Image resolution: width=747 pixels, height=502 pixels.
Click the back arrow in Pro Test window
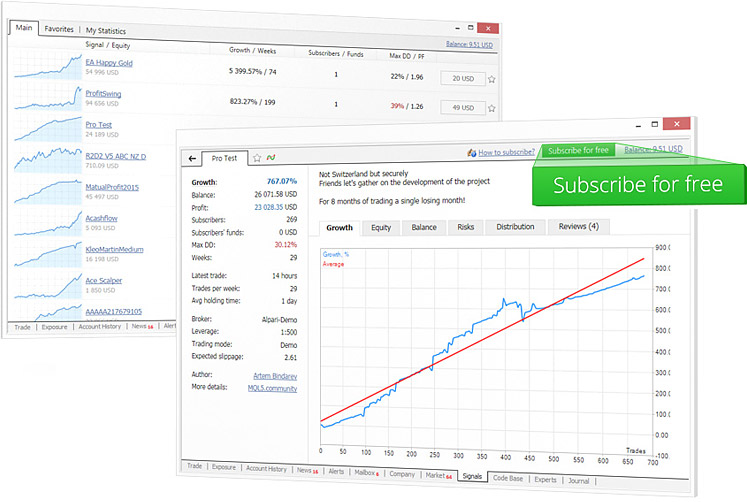click(192, 158)
